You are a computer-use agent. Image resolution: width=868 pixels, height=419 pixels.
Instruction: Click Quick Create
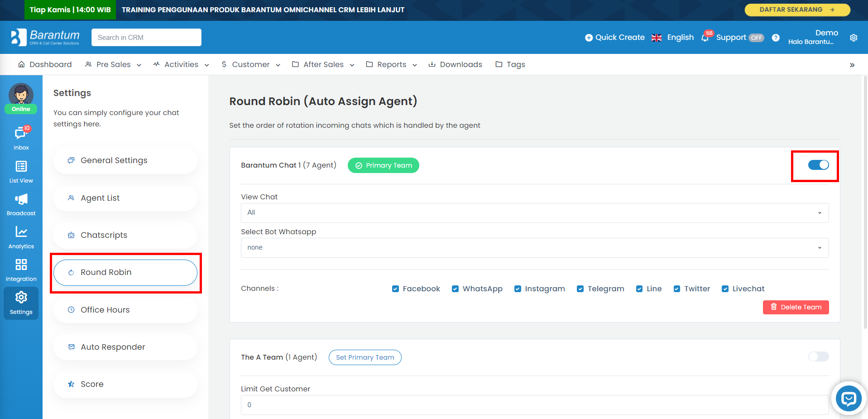pos(614,38)
